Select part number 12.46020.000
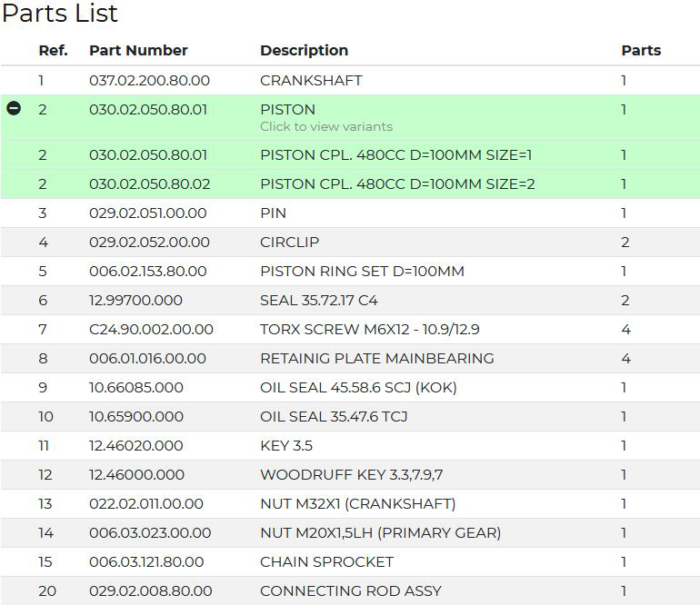The width and height of the screenshot is (700, 605). tap(136, 445)
